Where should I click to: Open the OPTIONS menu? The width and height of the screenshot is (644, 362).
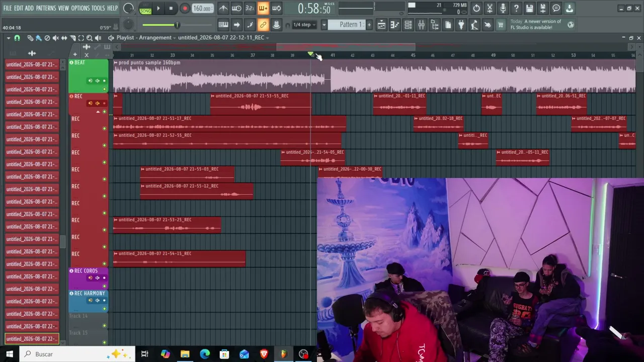tap(80, 8)
